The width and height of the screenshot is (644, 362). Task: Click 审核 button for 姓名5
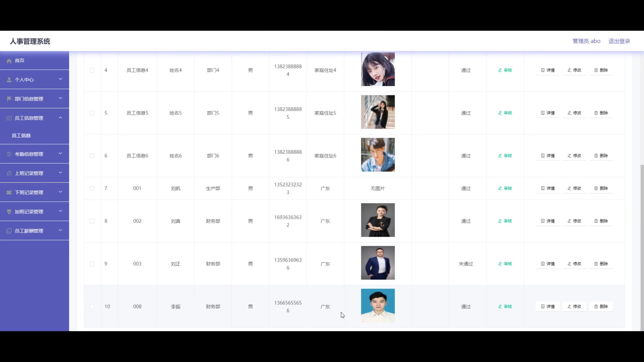click(505, 113)
